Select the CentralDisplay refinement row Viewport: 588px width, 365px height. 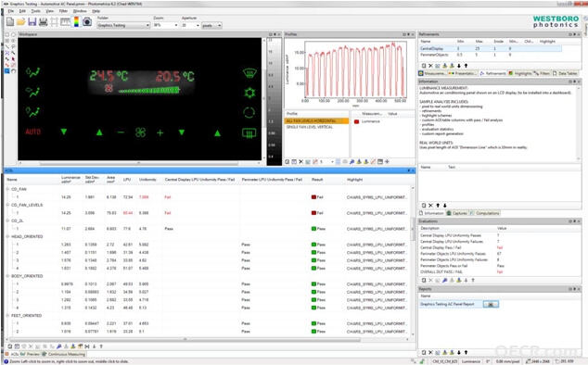tap(490, 49)
